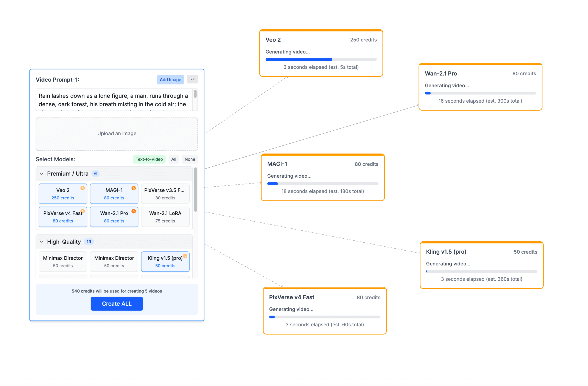Click the clock icon on Kling v1.5 (pro) tile
588x386 pixels.
(x=185, y=256)
